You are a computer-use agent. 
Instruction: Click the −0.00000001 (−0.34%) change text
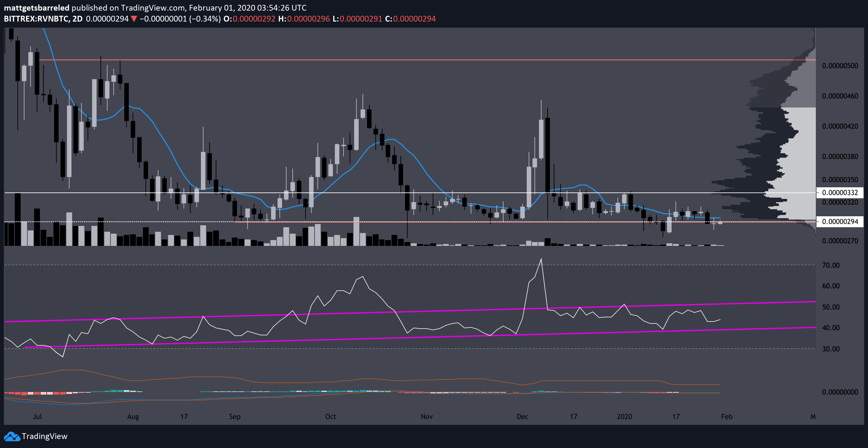pyautogui.click(x=180, y=19)
